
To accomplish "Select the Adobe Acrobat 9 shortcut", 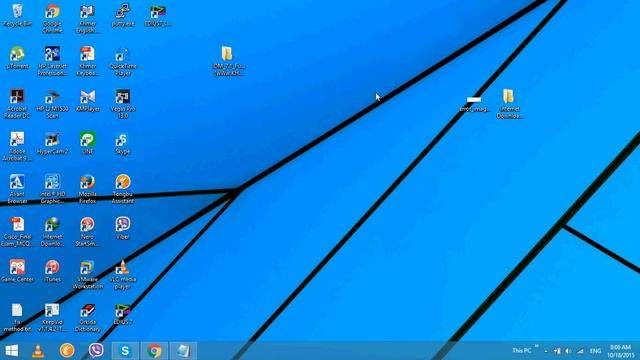I will 17,146.
